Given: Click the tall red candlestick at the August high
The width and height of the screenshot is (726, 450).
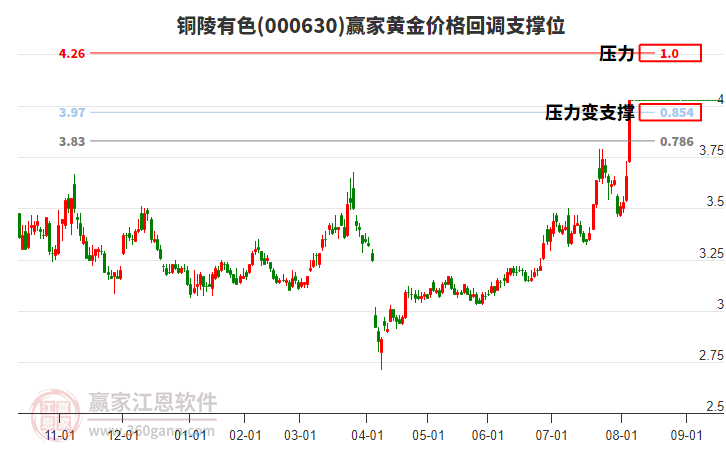Looking at the screenshot, I should tap(630, 131).
